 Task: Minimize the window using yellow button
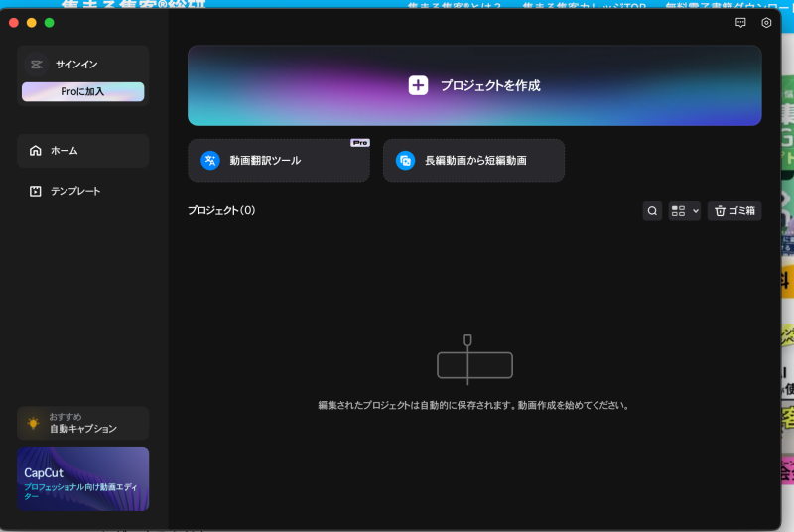(x=32, y=22)
